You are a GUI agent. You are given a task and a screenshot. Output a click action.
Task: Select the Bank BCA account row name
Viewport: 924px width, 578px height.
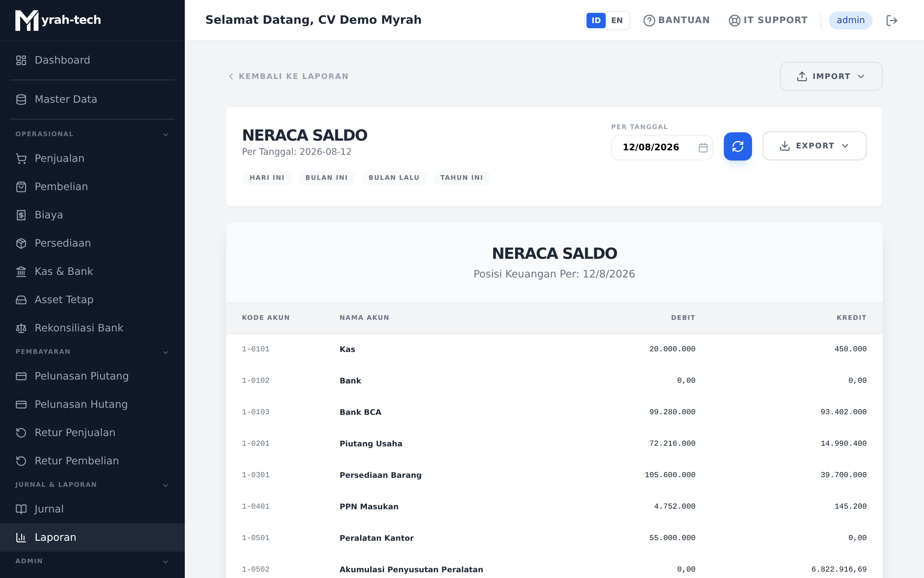360,413
